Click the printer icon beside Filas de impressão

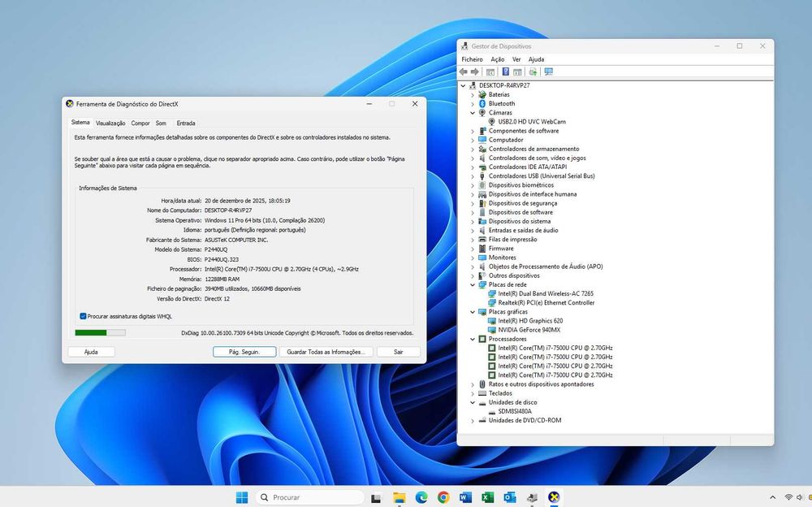tap(482, 240)
